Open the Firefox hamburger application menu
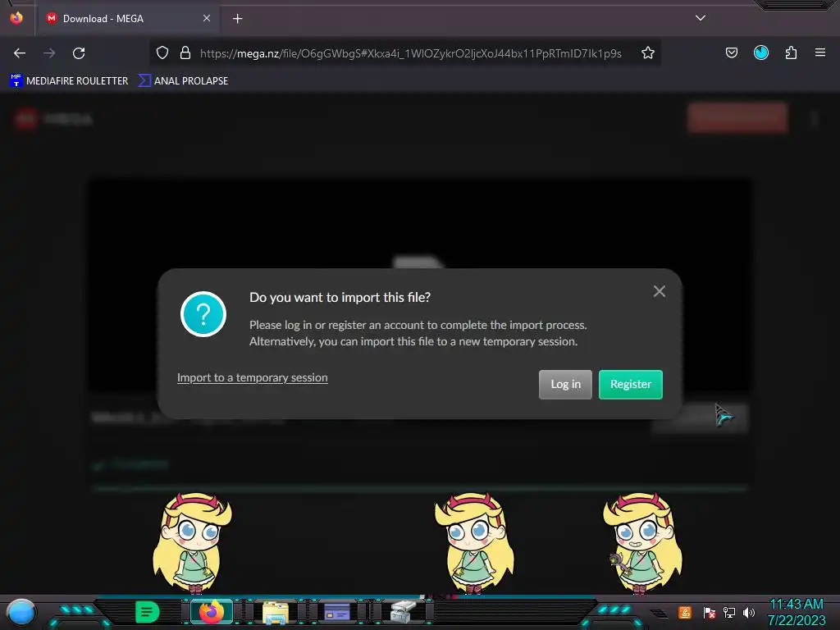 tap(820, 53)
